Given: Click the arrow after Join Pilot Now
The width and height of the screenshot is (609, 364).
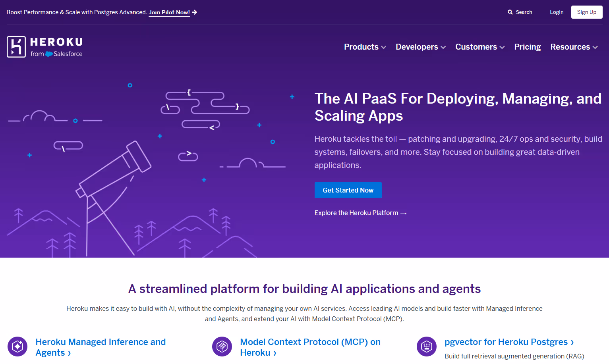Looking at the screenshot, I should coord(195,12).
